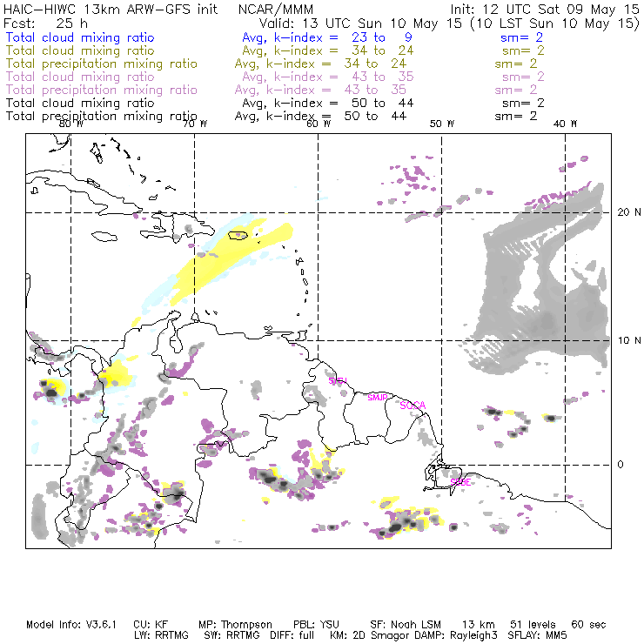The image size is (644, 644).
Task: Click pink "Total cloud mixing ratio" legend label
Action: tap(80, 77)
